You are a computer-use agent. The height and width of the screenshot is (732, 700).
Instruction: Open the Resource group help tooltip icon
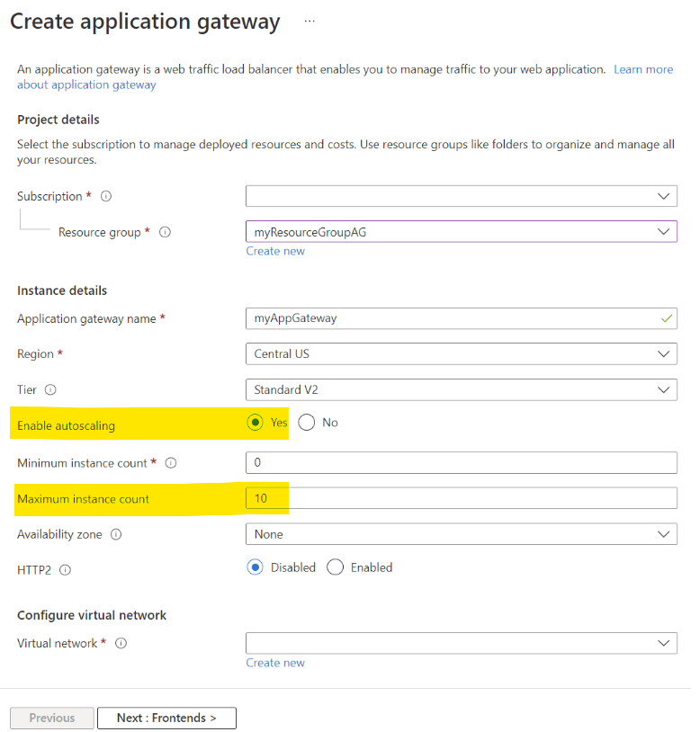coord(165,232)
